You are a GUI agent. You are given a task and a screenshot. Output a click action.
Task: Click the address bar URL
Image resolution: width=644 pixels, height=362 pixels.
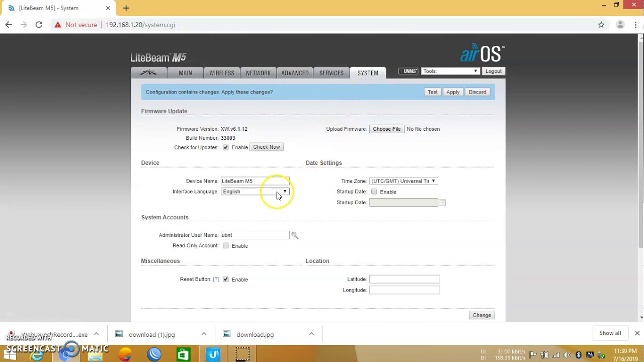click(140, 25)
